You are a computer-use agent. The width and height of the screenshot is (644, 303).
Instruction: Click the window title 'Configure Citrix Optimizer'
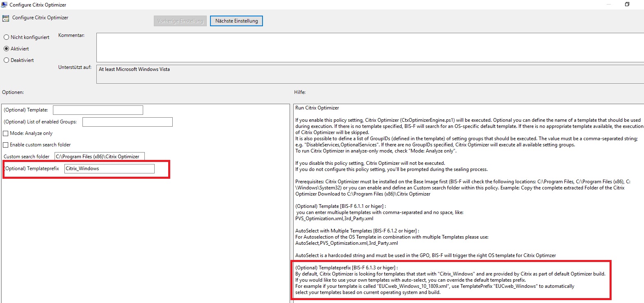[x=38, y=5]
